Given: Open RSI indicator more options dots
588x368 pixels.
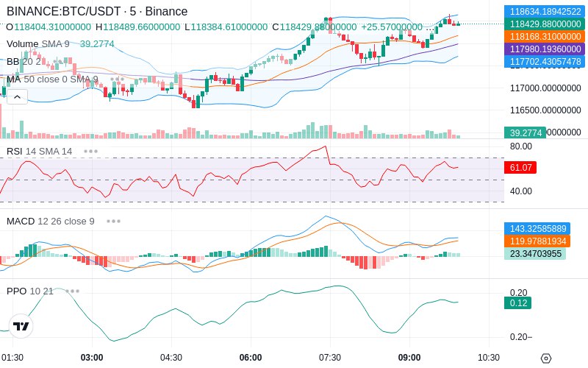Looking at the screenshot, I should click(x=90, y=152).
